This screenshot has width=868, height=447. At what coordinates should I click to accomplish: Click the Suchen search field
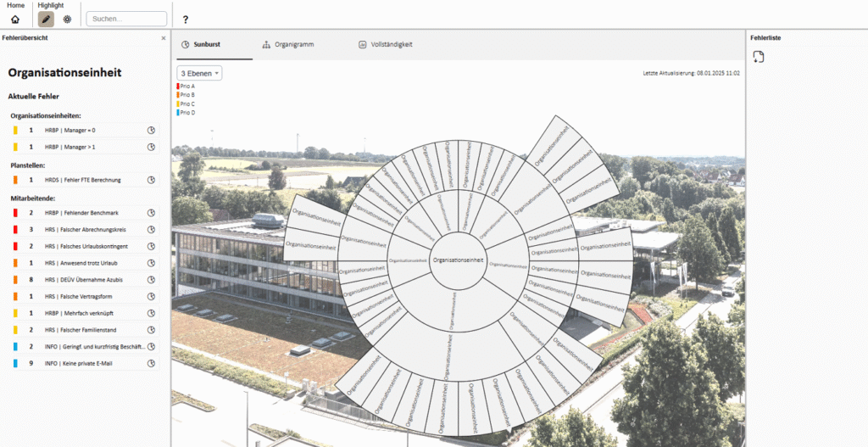(126, 19)
